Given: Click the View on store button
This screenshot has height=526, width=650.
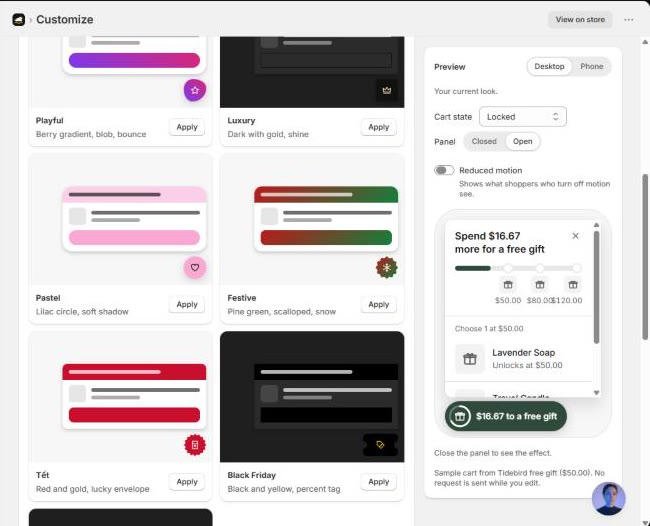Looking at the screenshot, I should pos(580,19).
